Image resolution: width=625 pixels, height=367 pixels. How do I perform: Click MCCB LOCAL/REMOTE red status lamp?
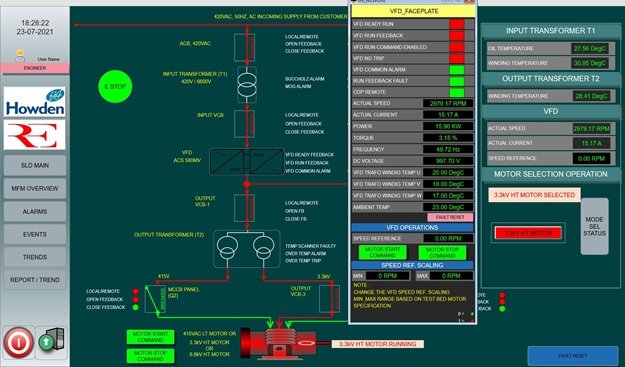(x=136, y=291)
